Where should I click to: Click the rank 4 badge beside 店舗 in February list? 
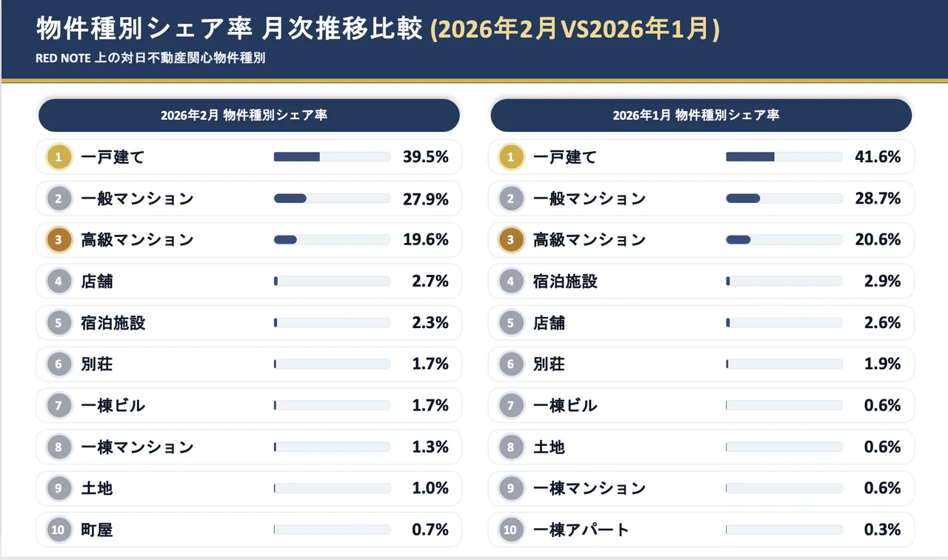click(59, 281)
